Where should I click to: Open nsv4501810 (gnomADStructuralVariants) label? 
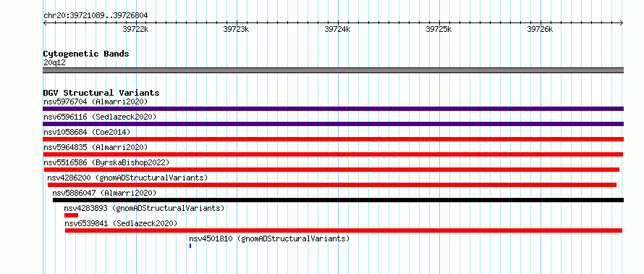point(269,238)
